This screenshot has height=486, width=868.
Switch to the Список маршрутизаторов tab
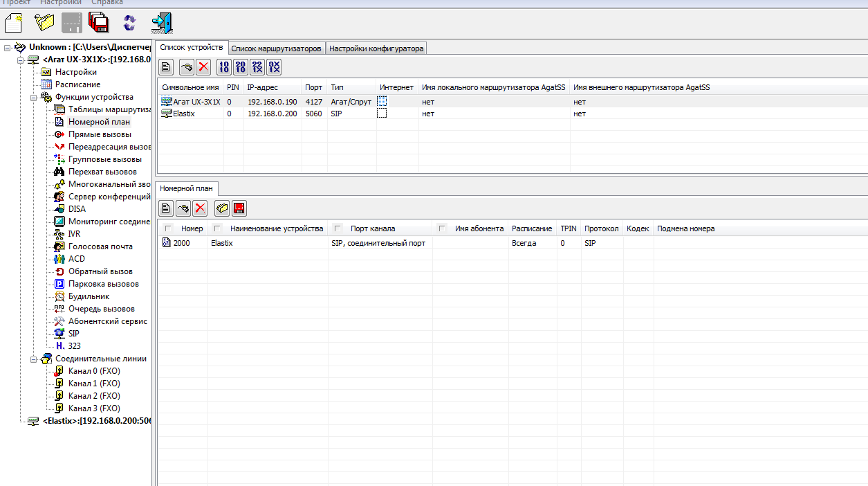click(x=276, y=48)
